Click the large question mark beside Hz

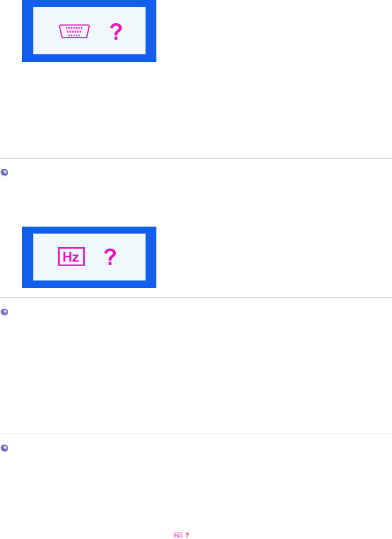(x=110, y=258)
